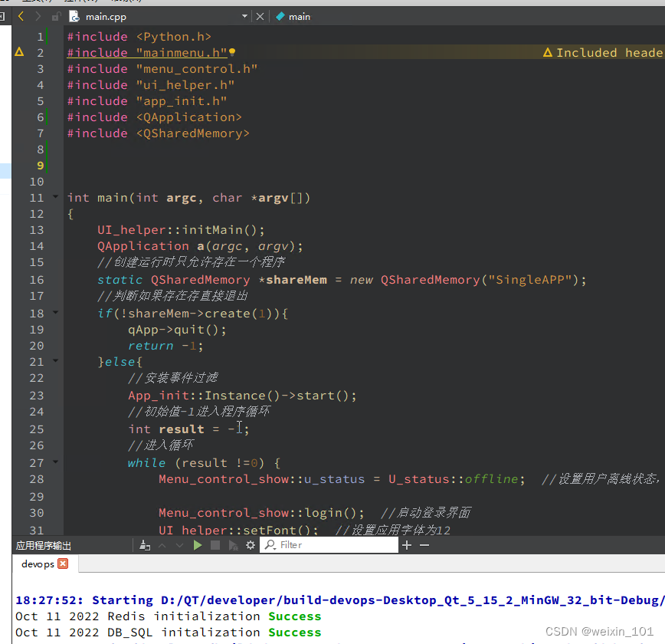Viewport: 665px width, 644px height.
Task: Click the clear output broom icon
Action: click(145, 545)
